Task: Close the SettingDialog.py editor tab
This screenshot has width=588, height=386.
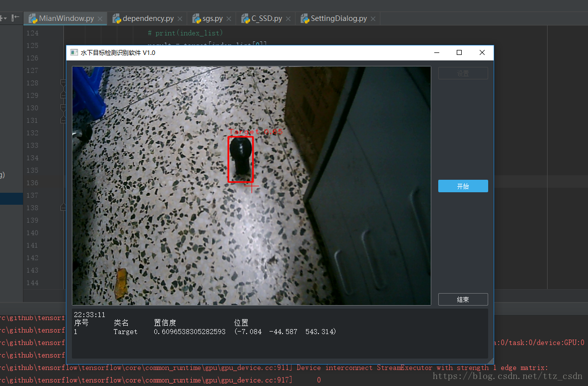Action: click(x=373, y=19)
